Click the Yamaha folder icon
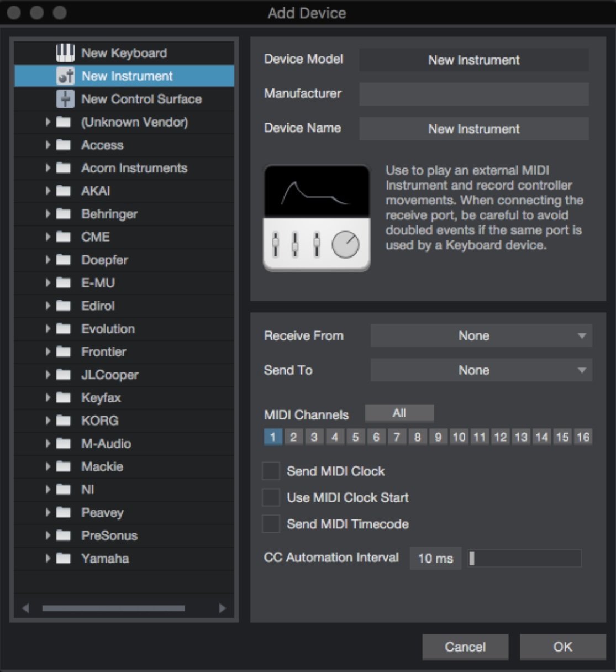Screen dimensions: 616x672 pos(64,558)
